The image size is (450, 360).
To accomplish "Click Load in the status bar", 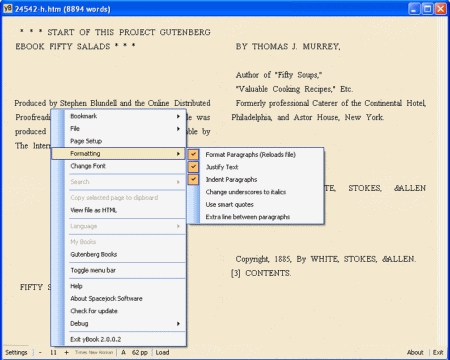I will [x=162, y=352].
